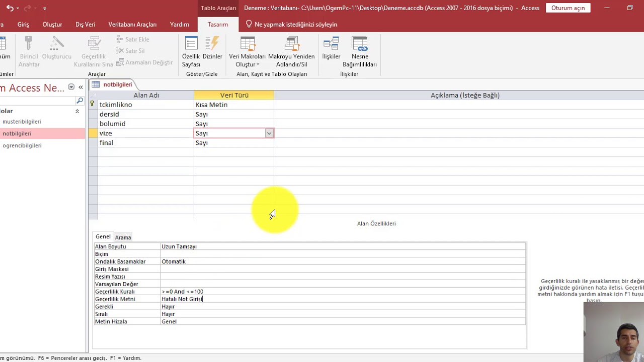644x362 pixels.
Task: Collapse navigation pane with double chevron
Action: tap(80, 87)
